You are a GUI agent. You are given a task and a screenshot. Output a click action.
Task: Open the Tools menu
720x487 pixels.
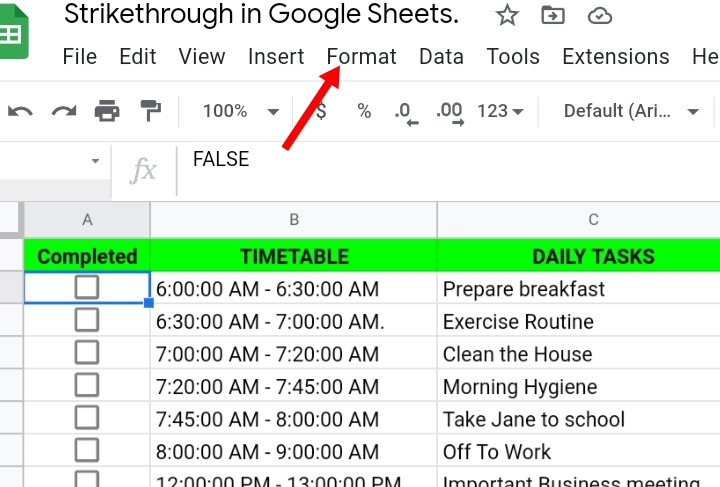(x=513, y=57)
